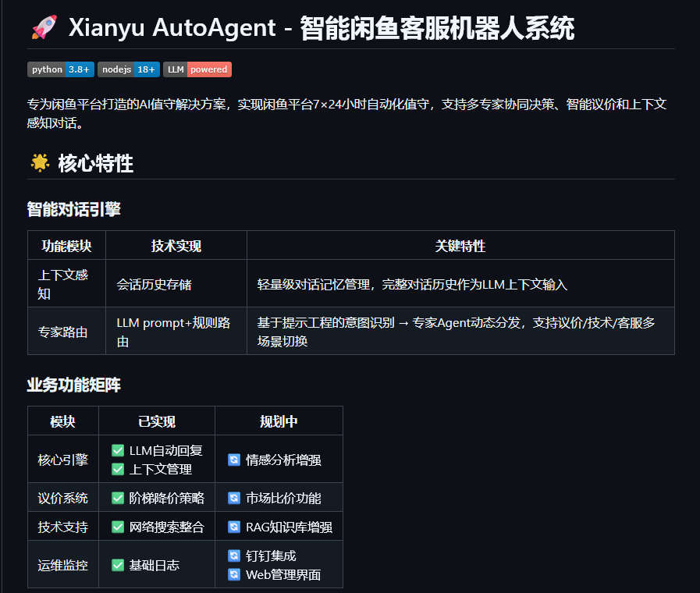Click the blue sync icon beside 情感分析增强
The height and width of the screenshot is (593, 700).
[x=234, y=460]
